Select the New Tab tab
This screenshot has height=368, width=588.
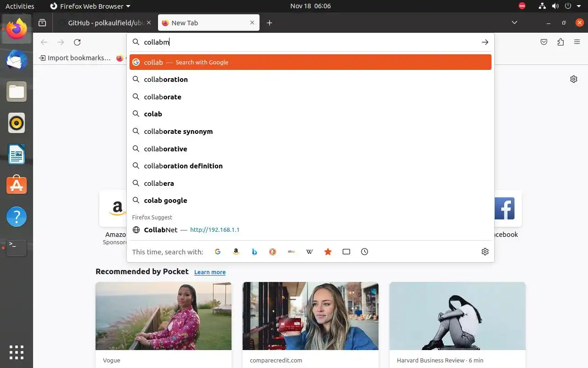click(209, 23)
